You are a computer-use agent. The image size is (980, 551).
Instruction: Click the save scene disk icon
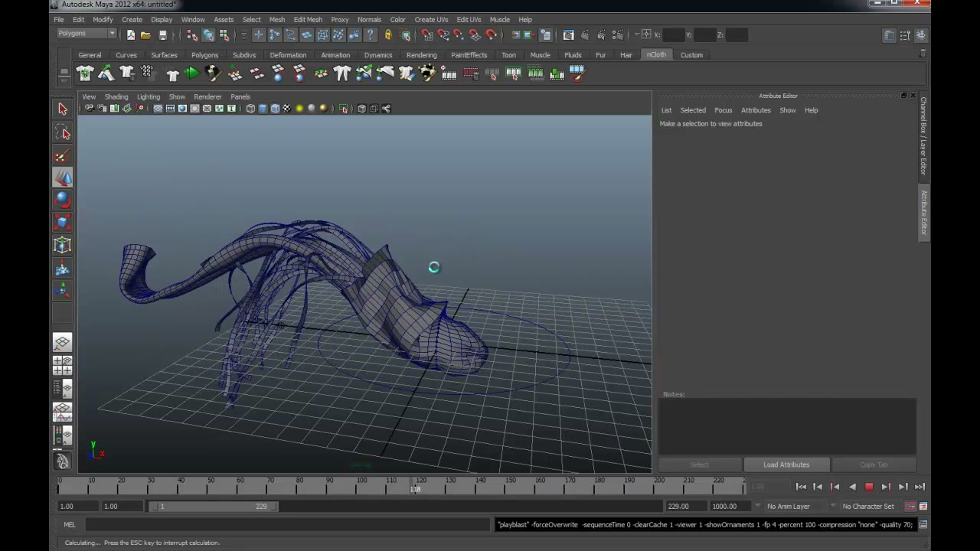tap(162, 35)
